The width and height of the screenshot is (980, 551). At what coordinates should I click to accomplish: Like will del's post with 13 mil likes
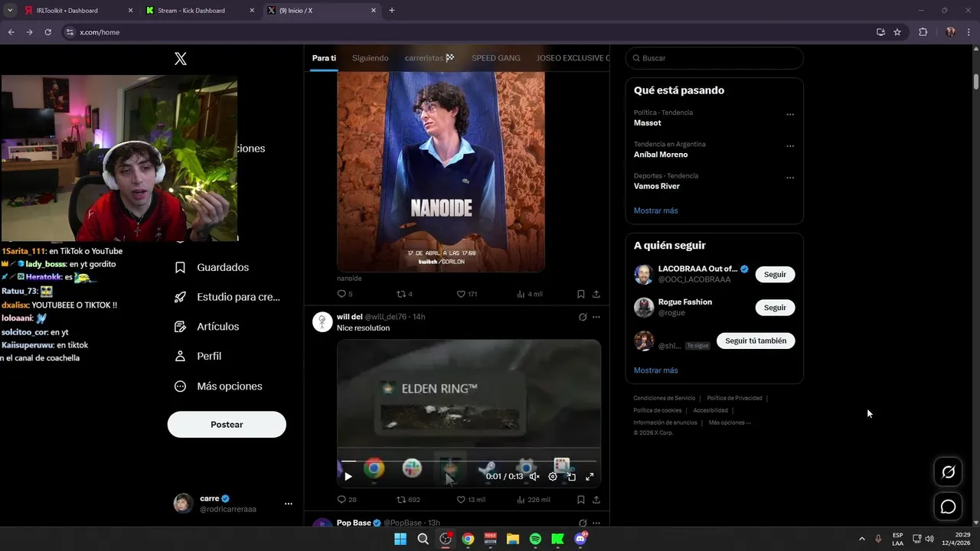(x=470, y=500)
